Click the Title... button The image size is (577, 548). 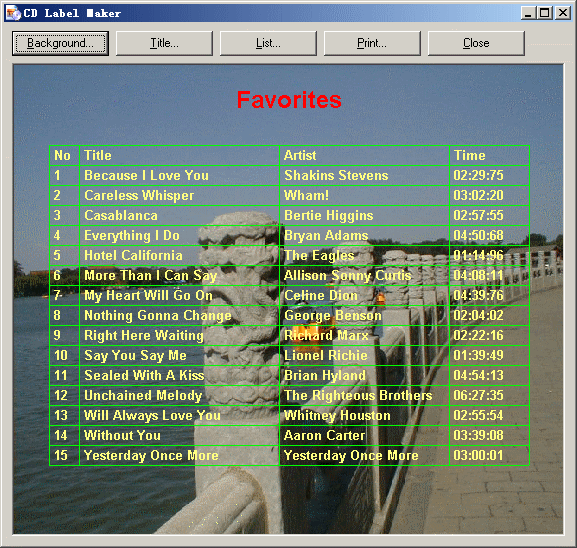(164, 43)
